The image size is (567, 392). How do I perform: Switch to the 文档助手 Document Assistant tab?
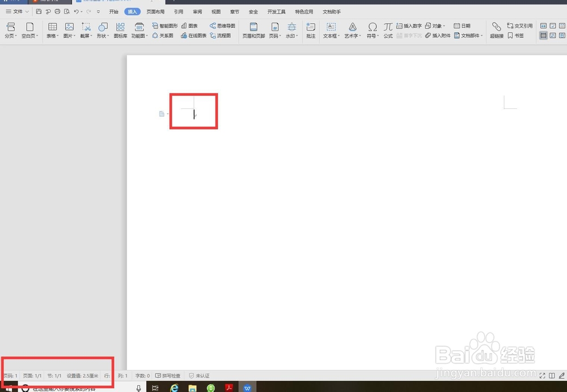332,11
